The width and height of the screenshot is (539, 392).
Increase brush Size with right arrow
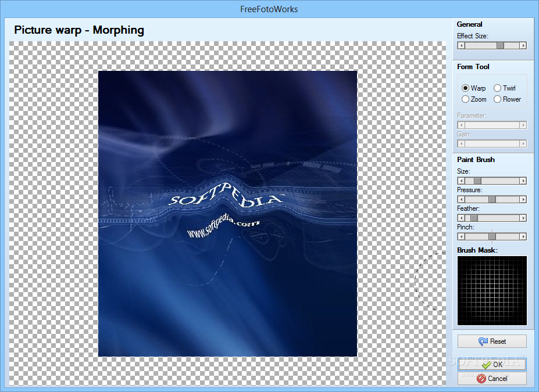coord(523,181)
